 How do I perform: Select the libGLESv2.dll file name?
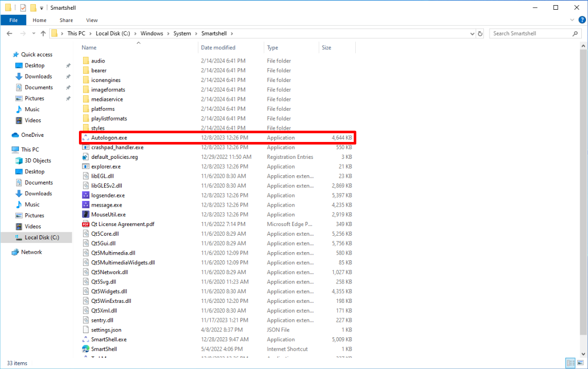coord(107,186)
